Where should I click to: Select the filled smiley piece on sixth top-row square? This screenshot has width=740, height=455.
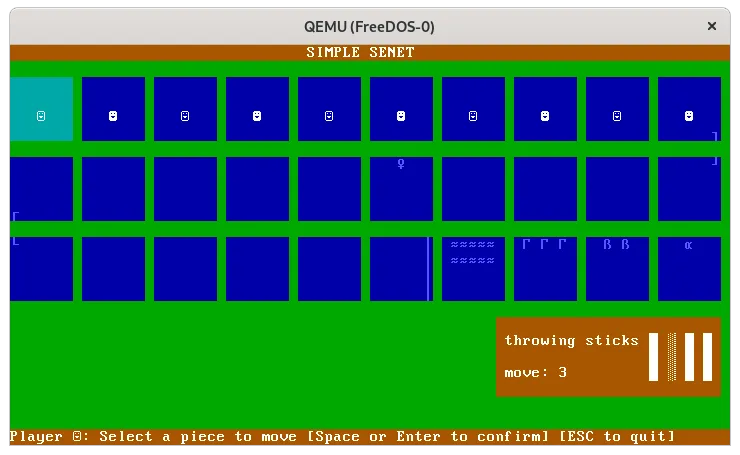[401, 116]
